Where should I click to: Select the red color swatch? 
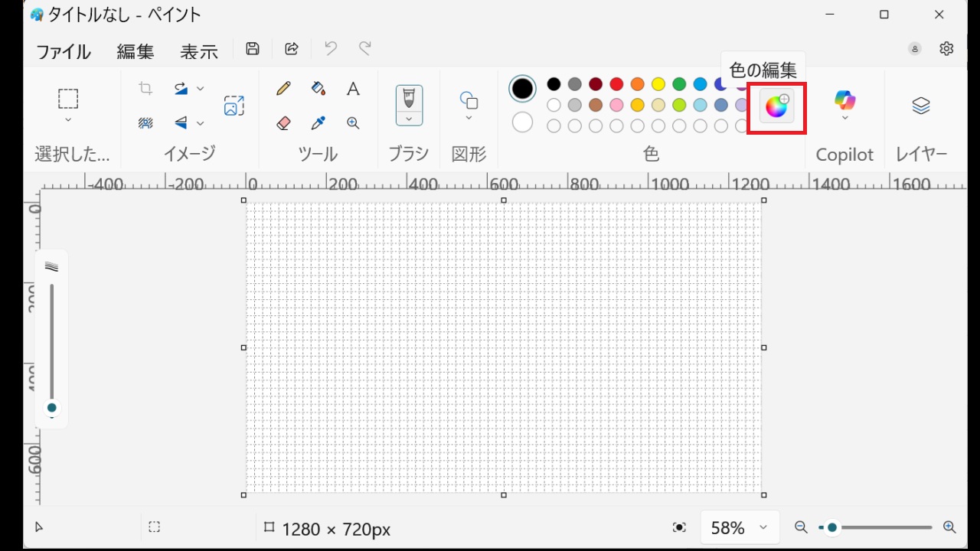click(x=616, y=84)
